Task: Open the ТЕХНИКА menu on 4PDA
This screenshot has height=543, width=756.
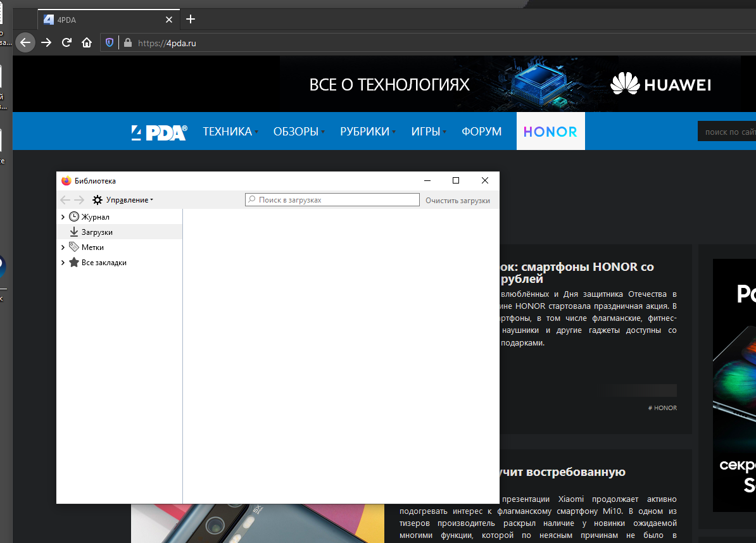Action: coord(230,132)
